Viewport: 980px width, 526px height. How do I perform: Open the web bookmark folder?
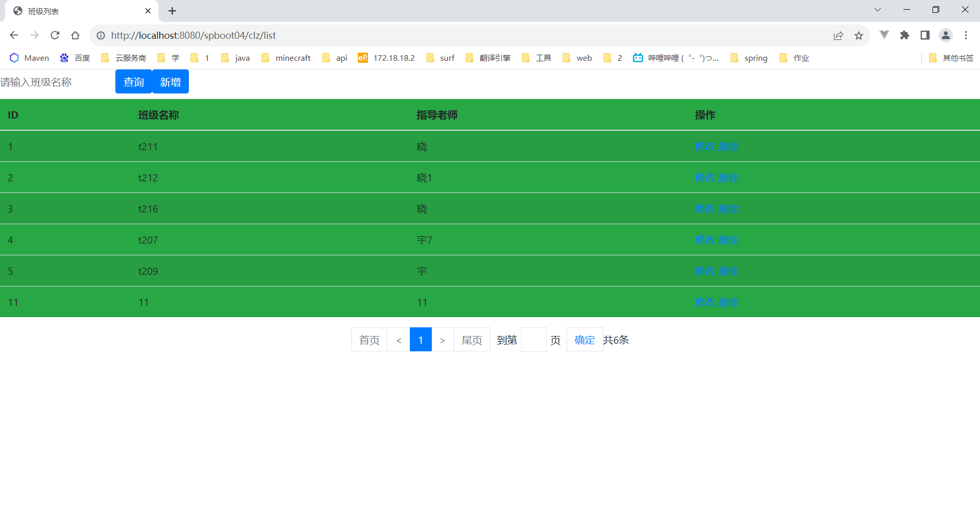(577, 58)
